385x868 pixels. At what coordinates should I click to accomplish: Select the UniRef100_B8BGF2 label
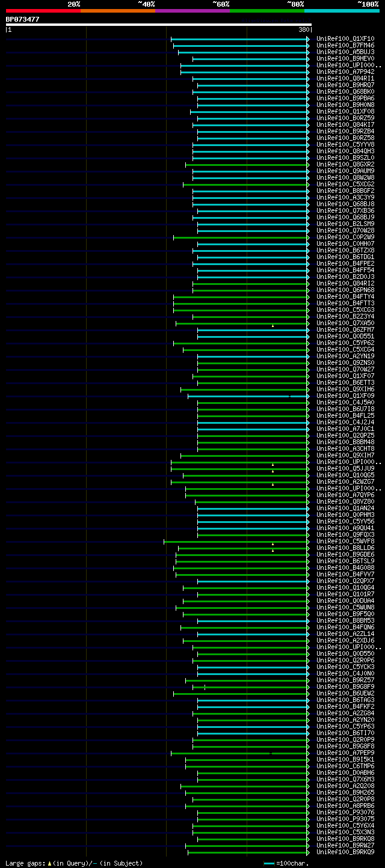pyautogui.click(x=345, y=191)
